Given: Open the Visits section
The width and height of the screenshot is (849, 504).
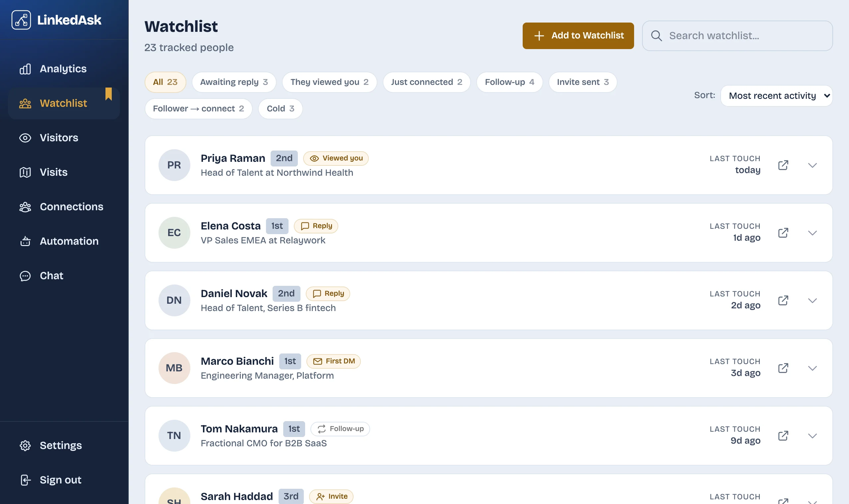Looking at the screenshot, I should coord(64,172).
